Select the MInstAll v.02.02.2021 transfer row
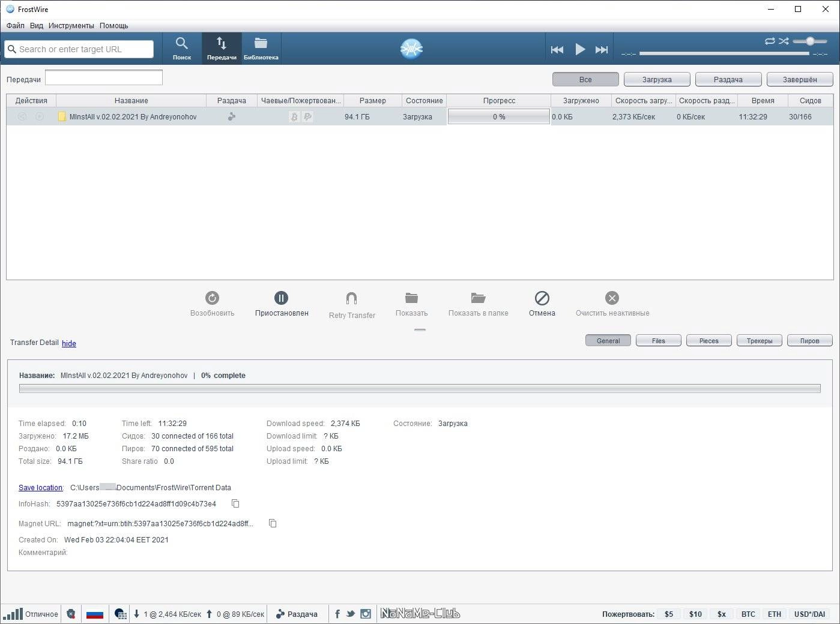The image size is (840, 624). [x=420, y=116]
